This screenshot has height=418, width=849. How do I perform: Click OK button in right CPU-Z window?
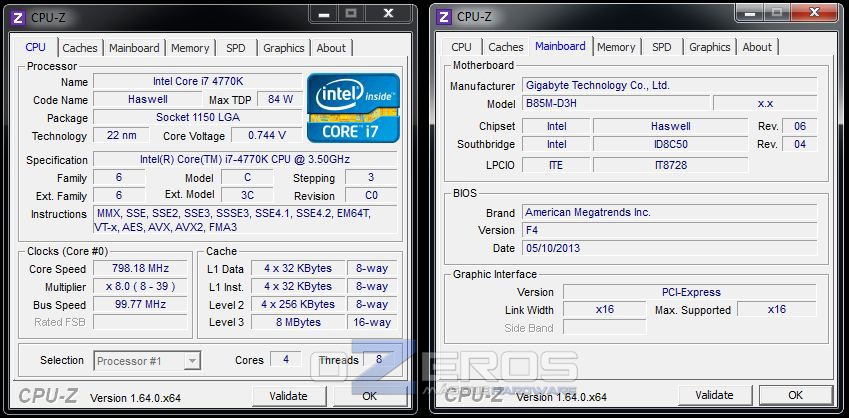click(795, 395)
